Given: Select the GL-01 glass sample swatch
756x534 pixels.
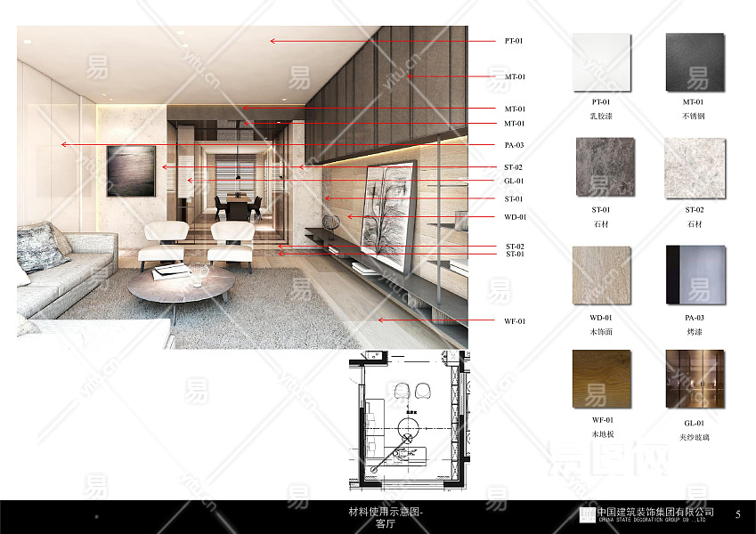Looking at the screenshot, I should pyautogui.click(x=695, y=379).
